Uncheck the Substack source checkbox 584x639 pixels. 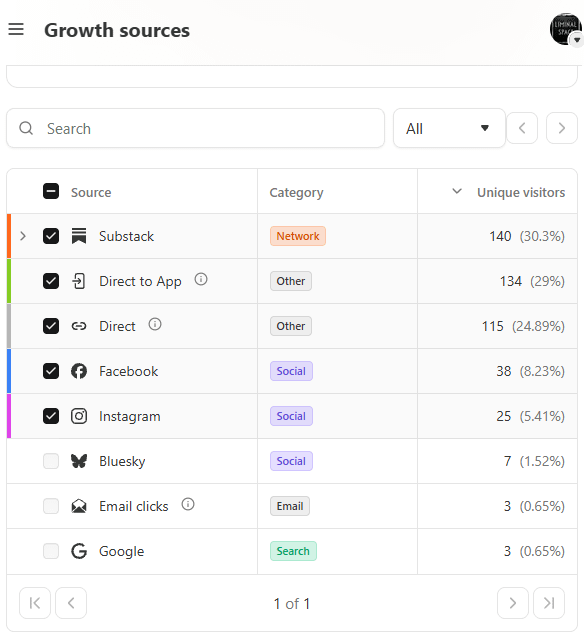51,236
